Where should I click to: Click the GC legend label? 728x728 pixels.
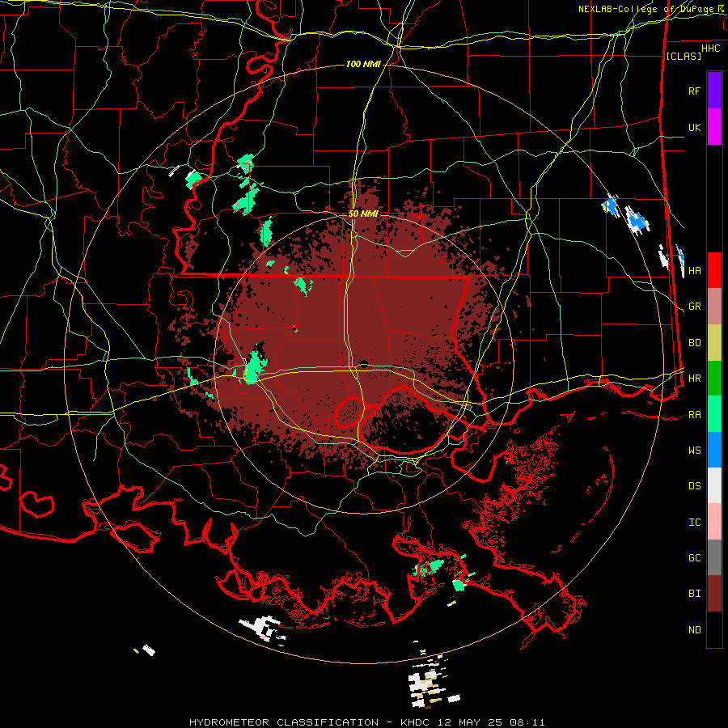pyautogui.click(x=694, y=557)
